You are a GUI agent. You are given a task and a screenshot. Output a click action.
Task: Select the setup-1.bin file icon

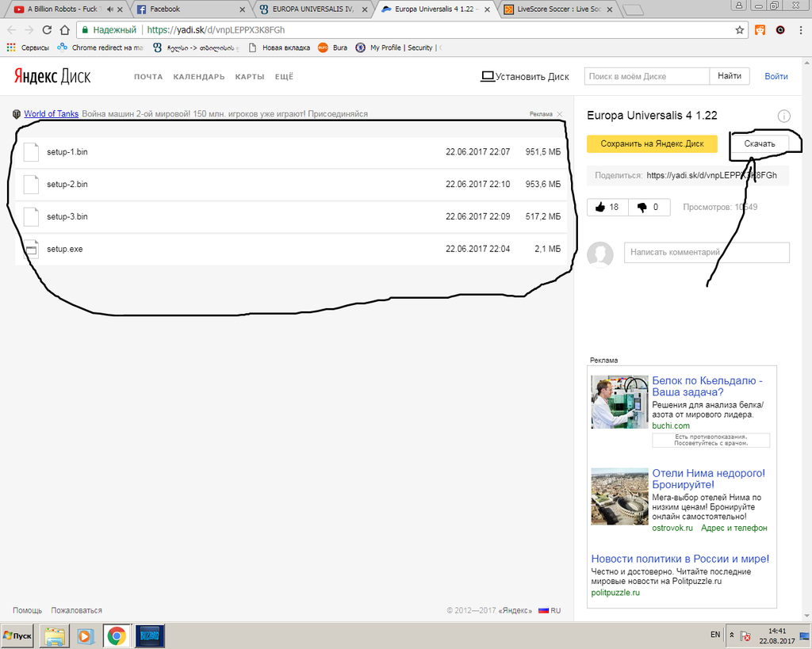tap(31, 152)
